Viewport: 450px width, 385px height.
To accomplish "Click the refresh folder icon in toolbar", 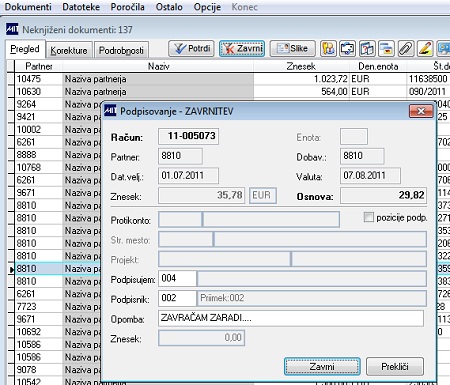I will [347, 49].
